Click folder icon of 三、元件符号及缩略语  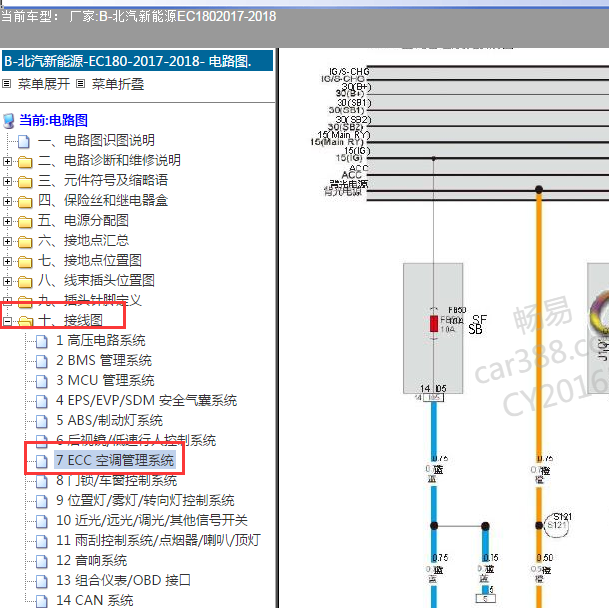click(25, 181)
